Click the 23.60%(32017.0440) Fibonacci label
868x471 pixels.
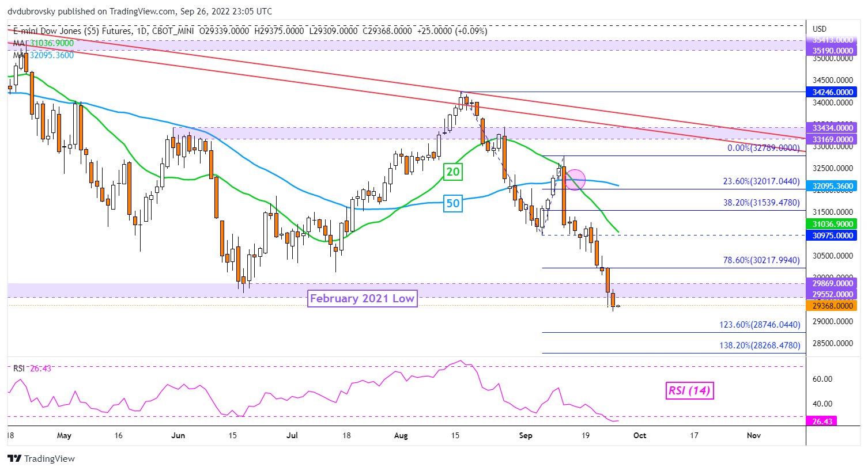pos(761,181)
